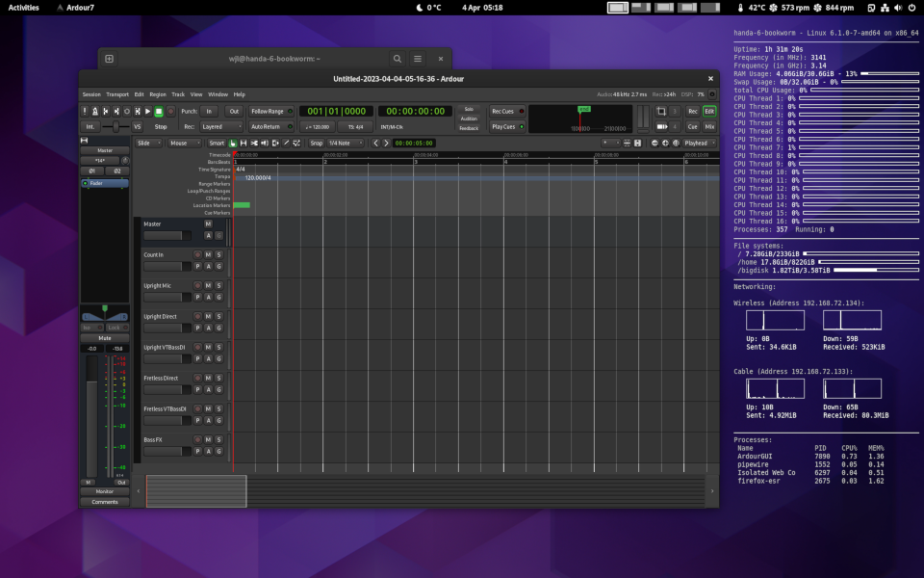Image resolution: width=924 pixels, height=578 pixels.
Task: Open the Layered record mode dropdown
Action: click(x=221, y=126)
